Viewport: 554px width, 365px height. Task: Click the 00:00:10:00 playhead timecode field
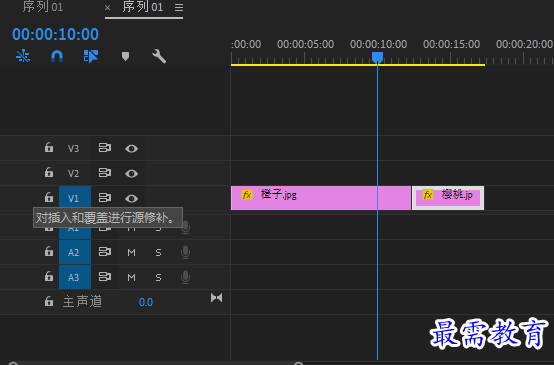55,34
